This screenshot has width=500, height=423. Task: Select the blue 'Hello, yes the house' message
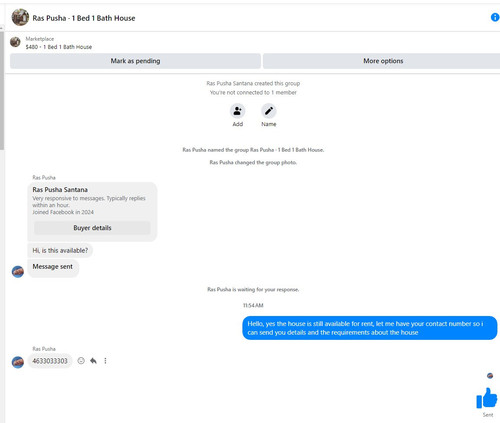point(370,328)
